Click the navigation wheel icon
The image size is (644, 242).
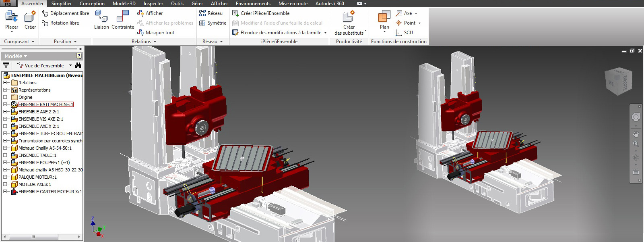pyautogui.click(x=636, y=117)
